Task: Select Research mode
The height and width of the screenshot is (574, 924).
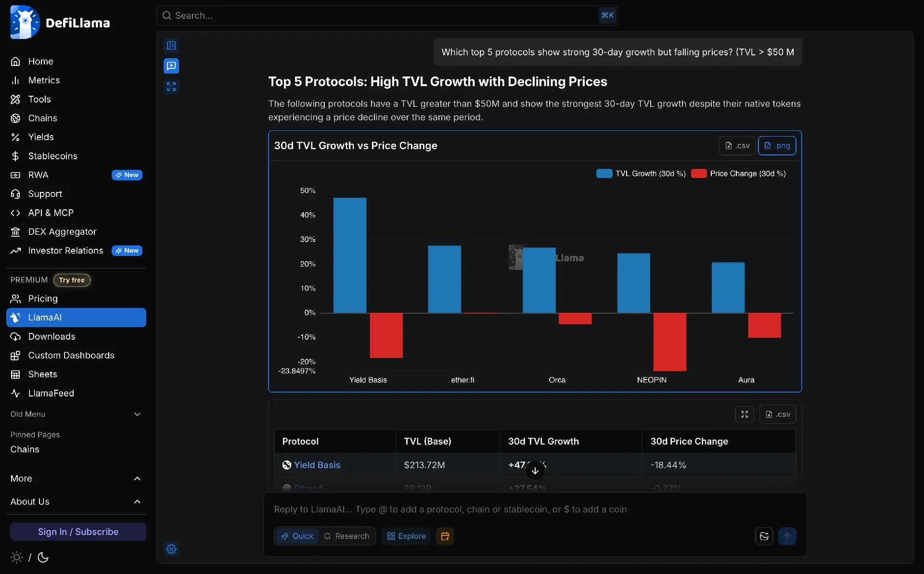Action: (347, 536)
